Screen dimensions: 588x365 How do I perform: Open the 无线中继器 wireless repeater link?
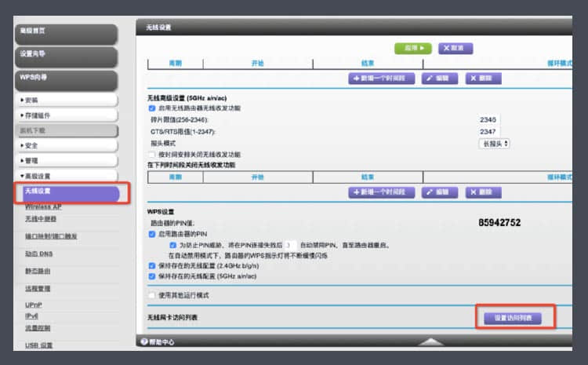tap(41, 219)
